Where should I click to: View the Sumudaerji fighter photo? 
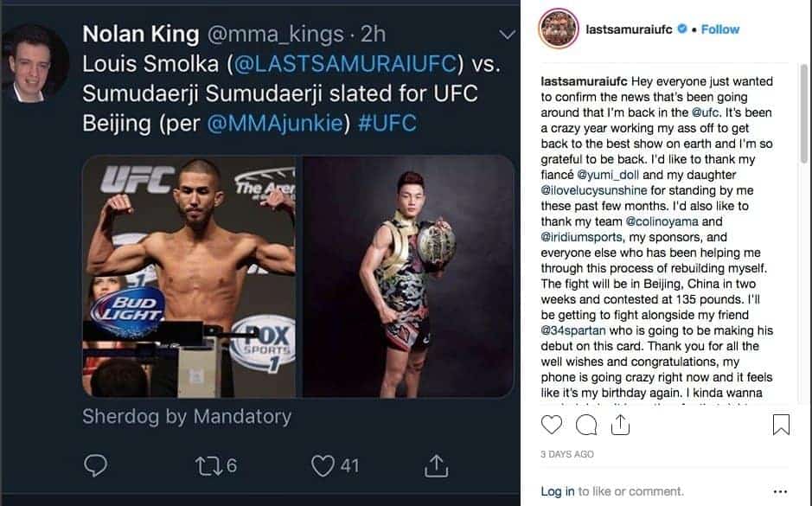405,277
